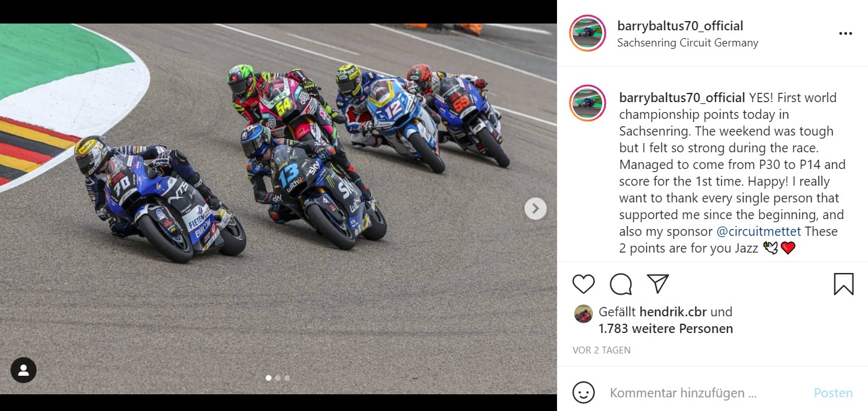The image size is (868, 411).
Task: Save post with bookmark icon
Action: 844,284
